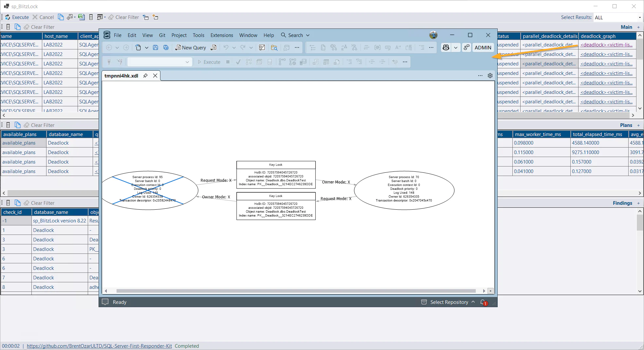
Task: Expand Select Repository in status bar
Action: pos(449,302)
